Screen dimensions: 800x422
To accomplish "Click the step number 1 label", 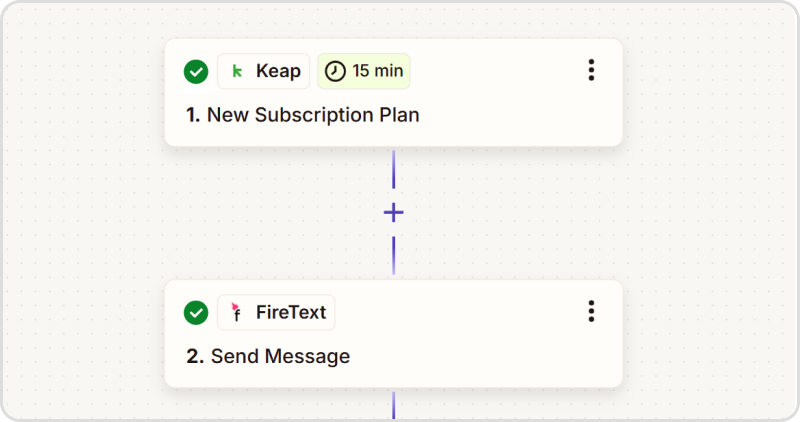I will click(193, 115).
